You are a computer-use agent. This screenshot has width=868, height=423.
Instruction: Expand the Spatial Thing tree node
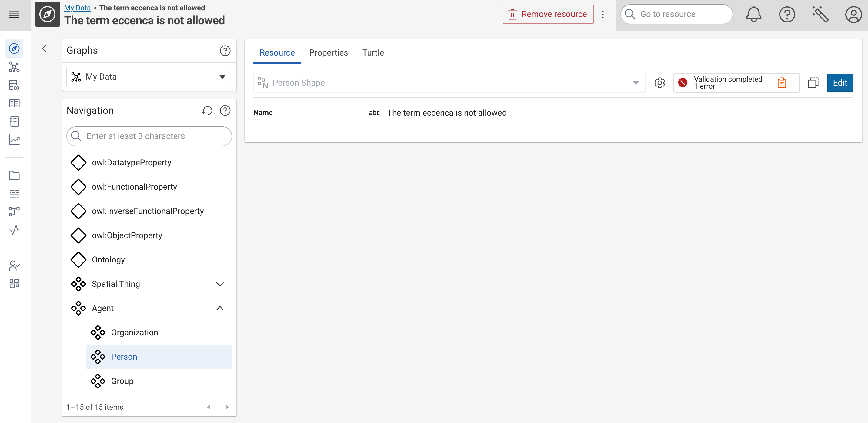[220, 284]
